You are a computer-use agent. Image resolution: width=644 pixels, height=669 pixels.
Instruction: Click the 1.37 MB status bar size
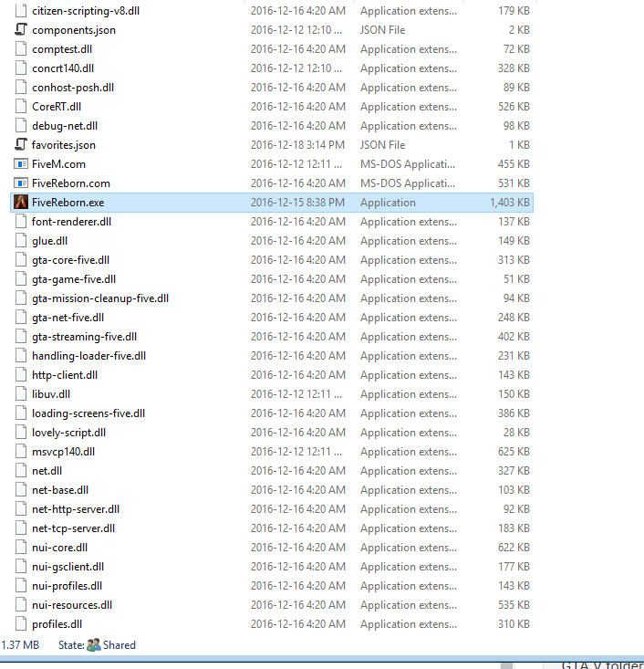click(x=20, y=644)
